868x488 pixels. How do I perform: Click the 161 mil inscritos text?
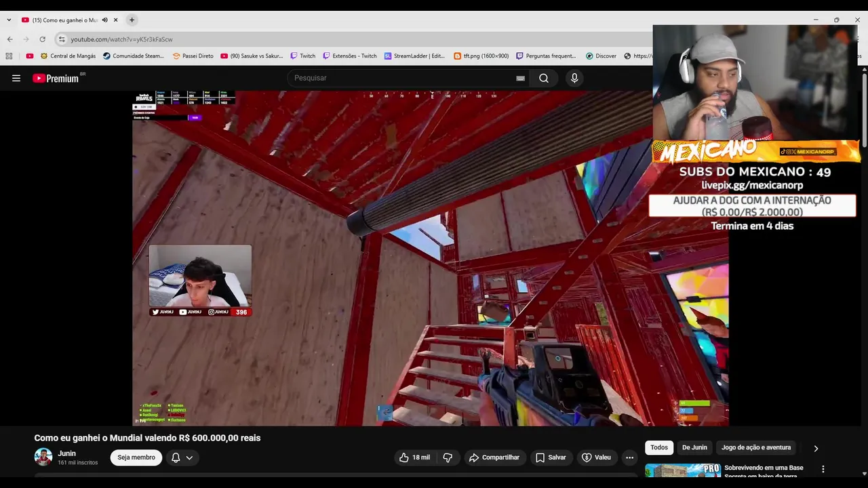[x=77, y=462]
